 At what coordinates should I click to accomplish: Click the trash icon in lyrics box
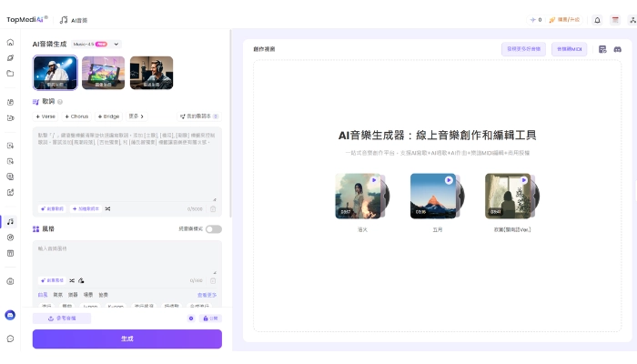[213, 208]
